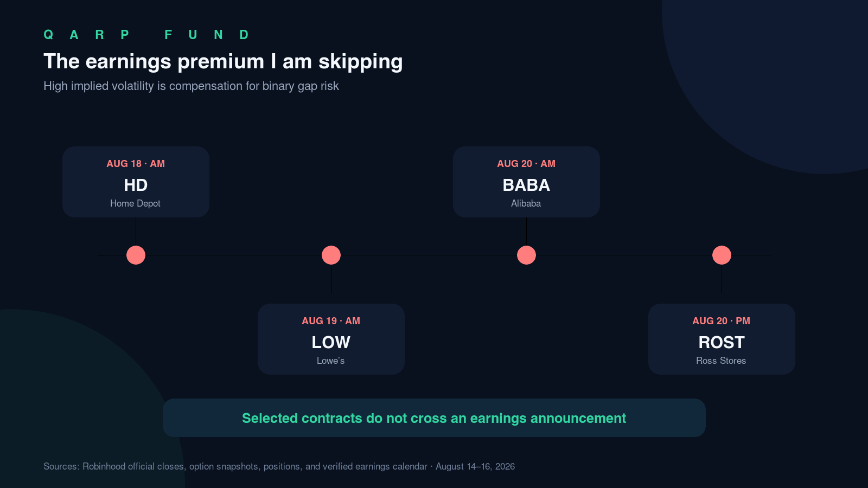Click the HD timeline dot
The width and height of the screenshot is (868, 488).
[136, 255]
